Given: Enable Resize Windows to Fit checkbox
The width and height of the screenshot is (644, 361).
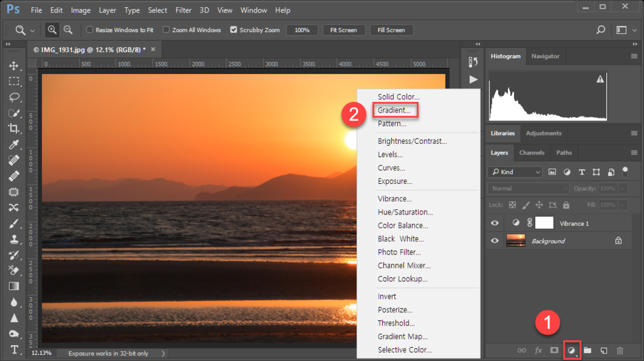Looking at the screenshot, I should 89,29.
